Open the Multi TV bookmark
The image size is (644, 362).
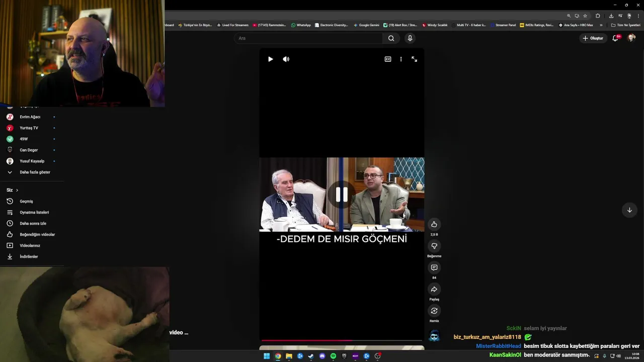(469, 25)
